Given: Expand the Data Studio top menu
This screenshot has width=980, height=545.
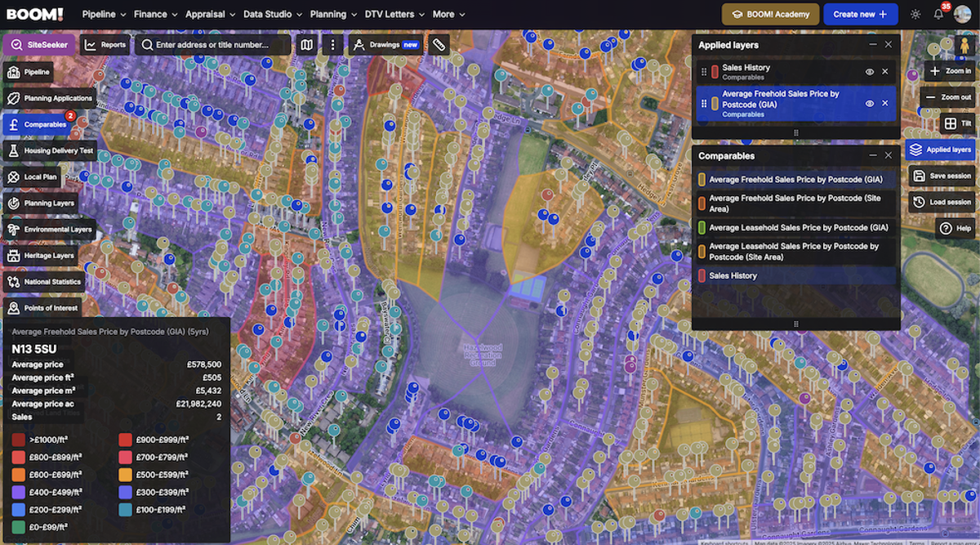Looking at the screenshot, I should (x=273, y=14).
